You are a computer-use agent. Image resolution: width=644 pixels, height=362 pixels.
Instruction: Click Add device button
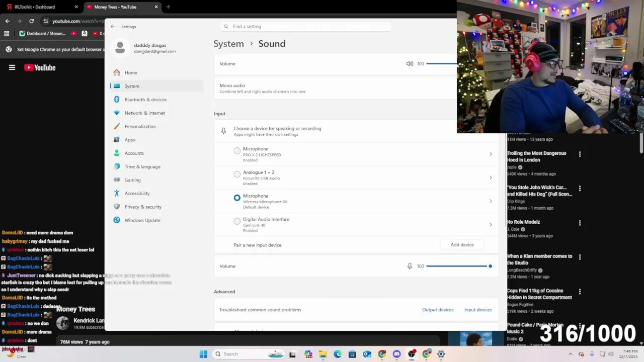tap(462, 245)
